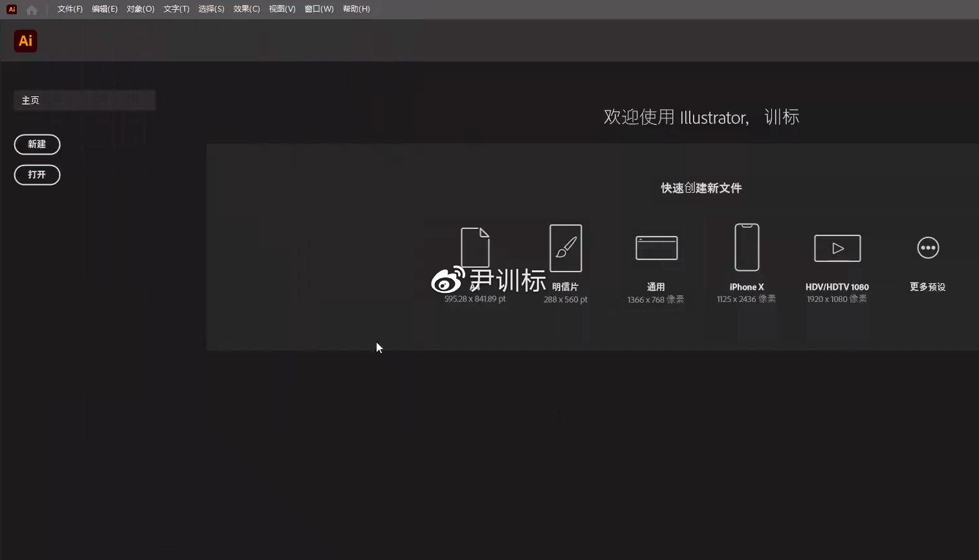
Task: Open the 窗口(W) menu
Action: tap(319, 9)
